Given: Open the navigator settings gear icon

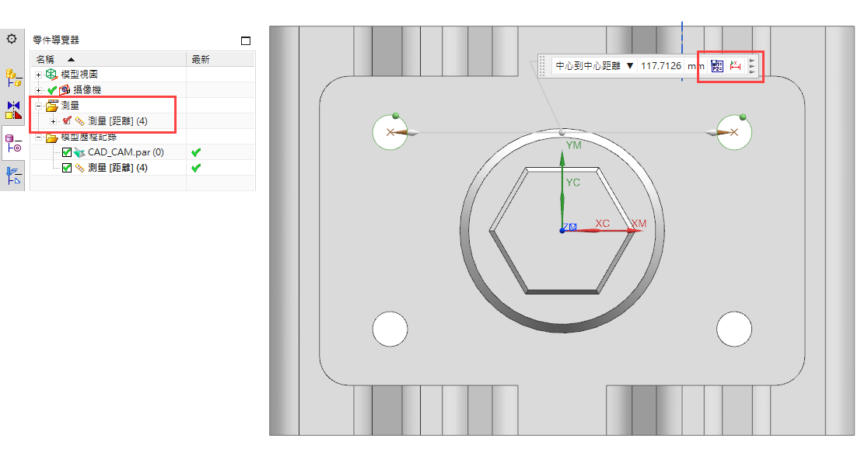Looking at the screenshot, I should 12,39.
